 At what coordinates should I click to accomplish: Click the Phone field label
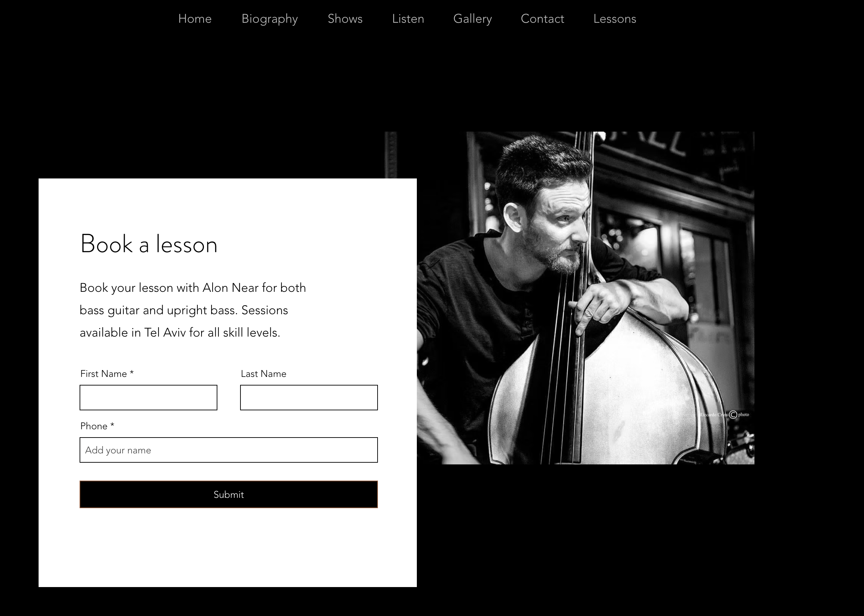(x=97, y=426)
